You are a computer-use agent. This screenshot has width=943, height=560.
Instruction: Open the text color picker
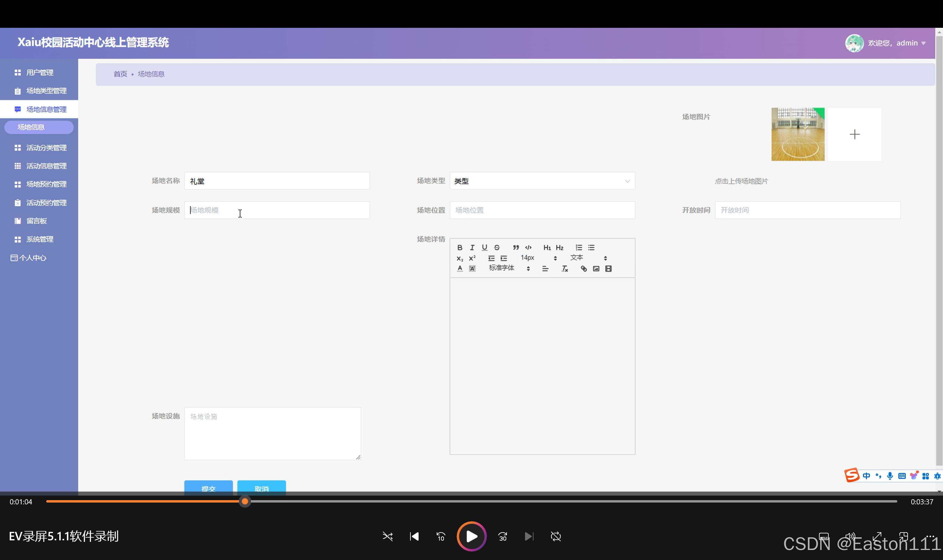(x=460, y=269)
